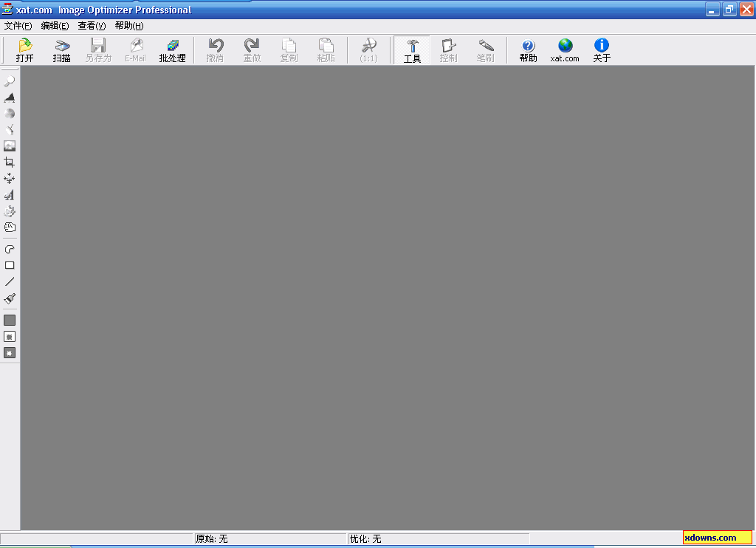This screenshot has width=756, height=548.
Task: Open the 关于 about info icon
Action: click(602, 50)
